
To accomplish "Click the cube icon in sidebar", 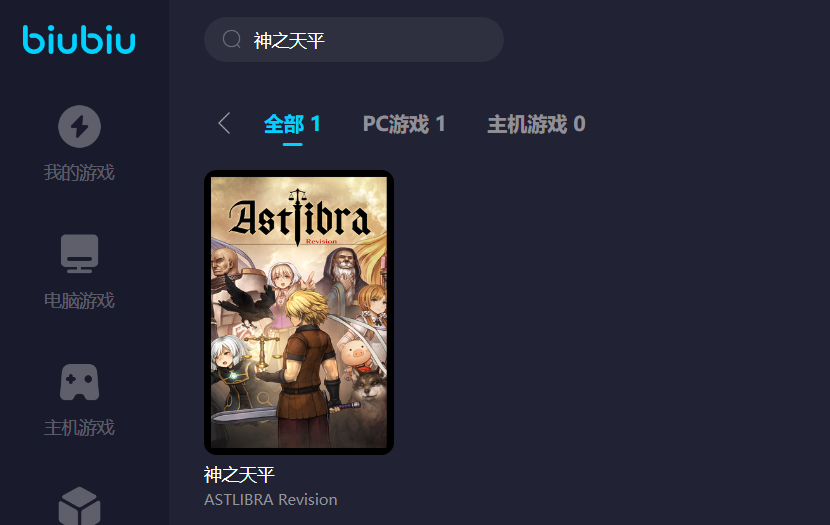I will coord(79,506).
